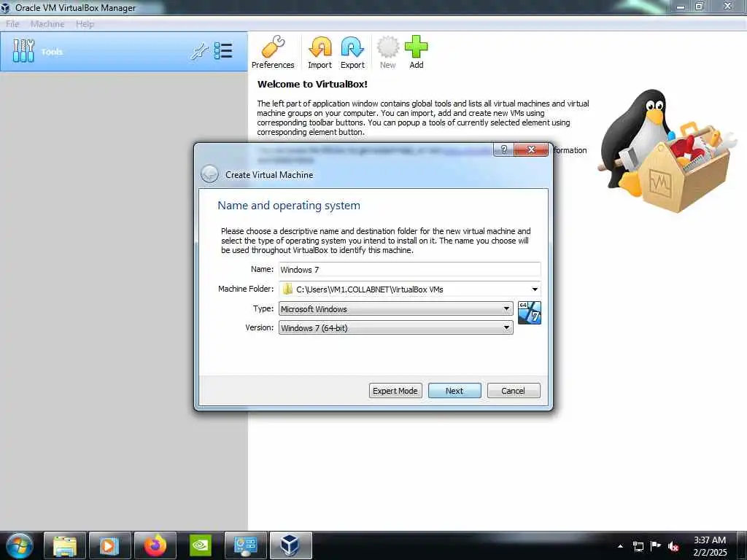This screenshot has width=747, height=560.
Task: Open the File menu
Action: tap(12, 24)
